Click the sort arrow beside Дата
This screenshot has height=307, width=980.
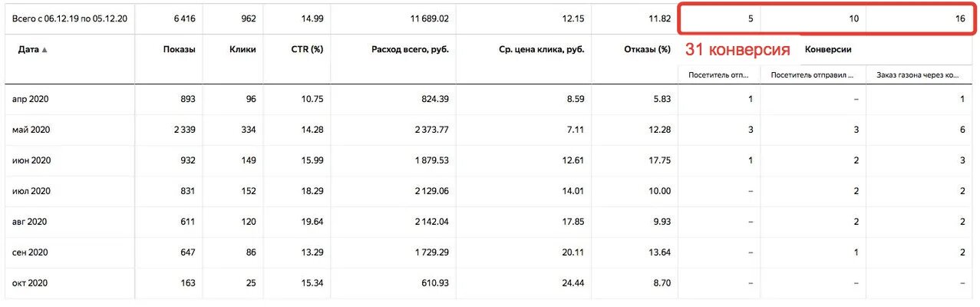click(x=44, y=50)
